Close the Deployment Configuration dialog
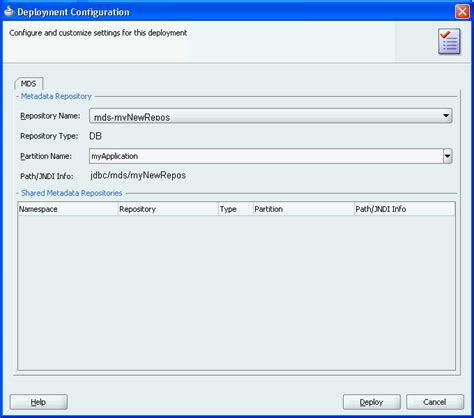Image resolution: width=474 pixels, height=418 pixels. coord(462,12)
